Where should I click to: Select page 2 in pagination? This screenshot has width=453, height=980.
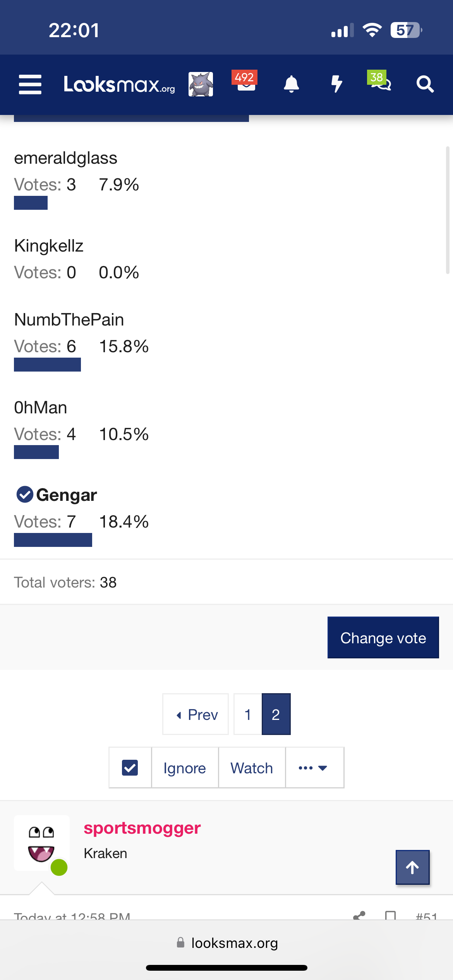point(276,714)
